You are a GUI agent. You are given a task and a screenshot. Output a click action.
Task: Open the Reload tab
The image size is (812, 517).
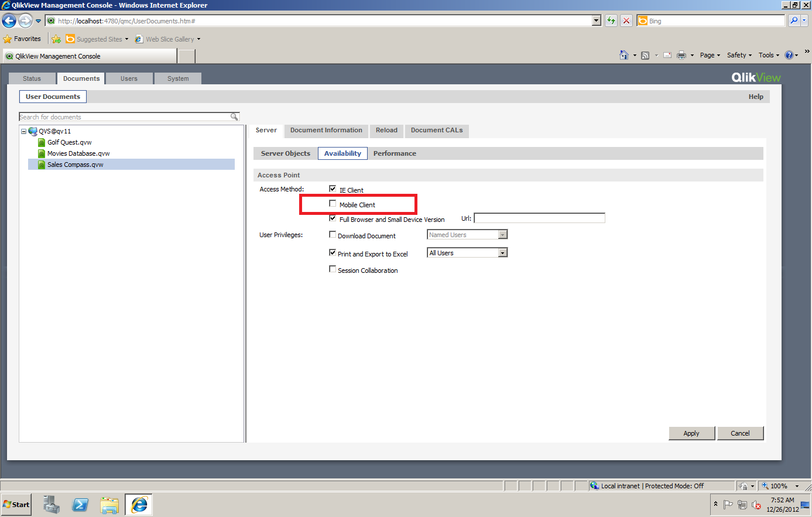[x=386, y=131]
